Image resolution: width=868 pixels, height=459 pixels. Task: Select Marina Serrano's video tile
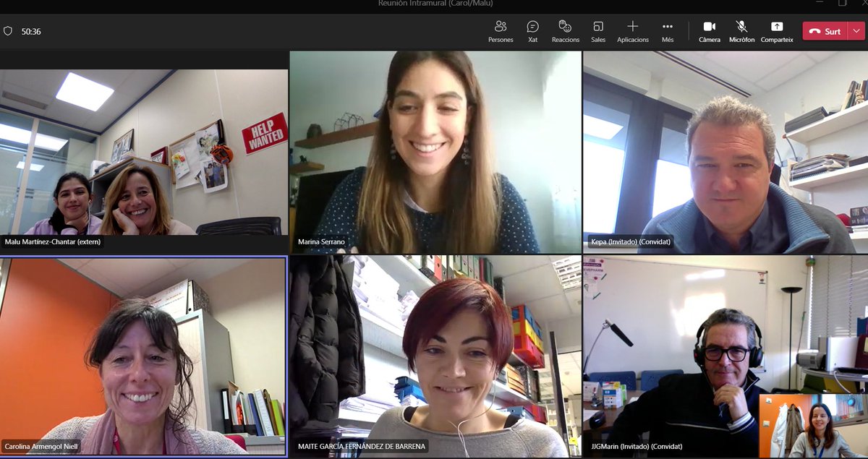coord(435,152)
